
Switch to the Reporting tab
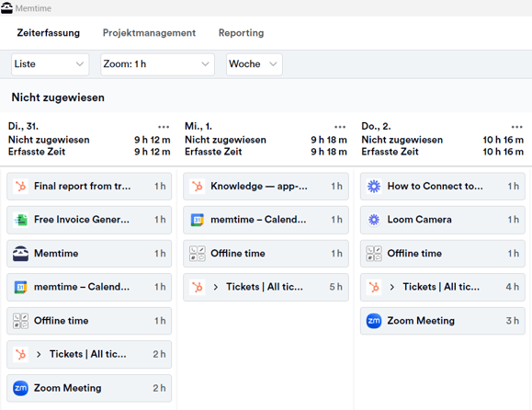pos(242,33)
